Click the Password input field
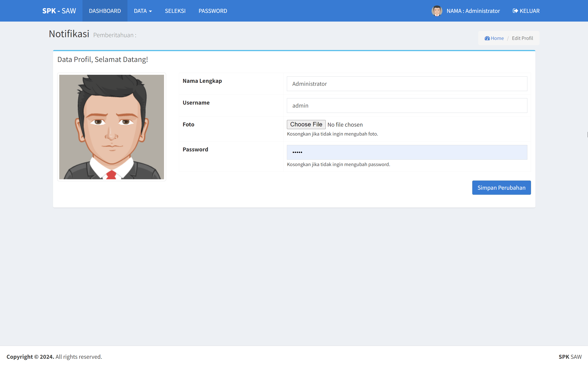Viewport: 588px width, 367px height. click(407, 152)
